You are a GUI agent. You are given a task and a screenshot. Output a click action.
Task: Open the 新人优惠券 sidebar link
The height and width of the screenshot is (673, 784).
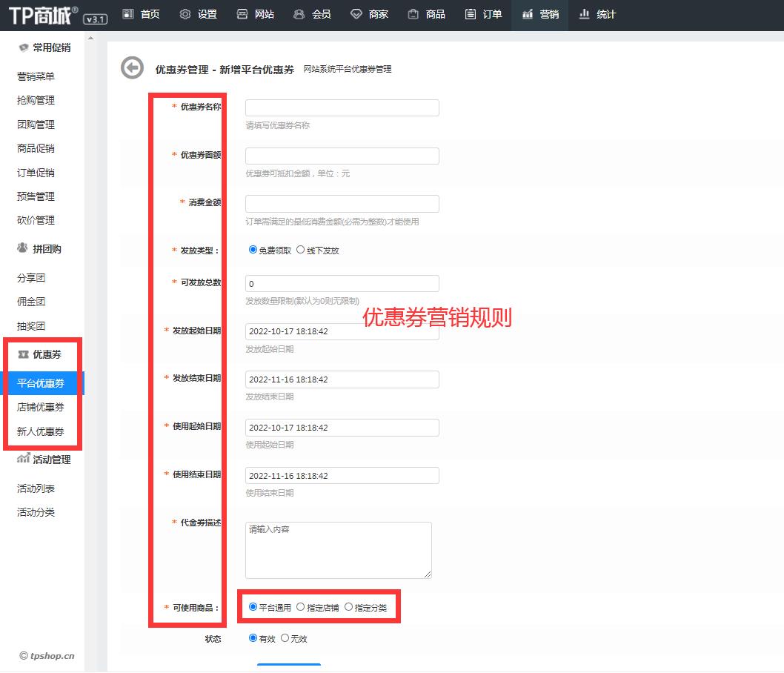click(x=41, y=431)
